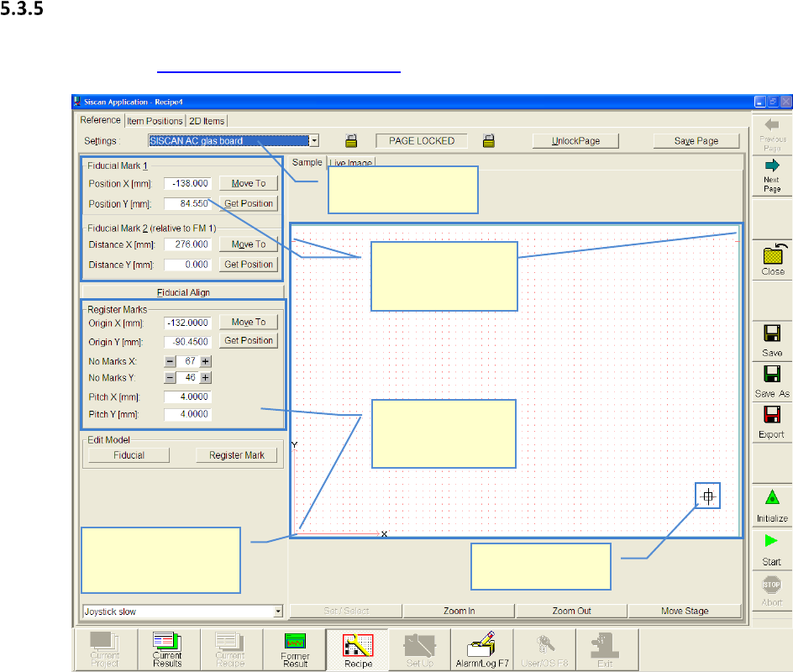793x672 pixels.
Task: Expand the Settings combo box arrow
Action: click(x=314, y=140)
